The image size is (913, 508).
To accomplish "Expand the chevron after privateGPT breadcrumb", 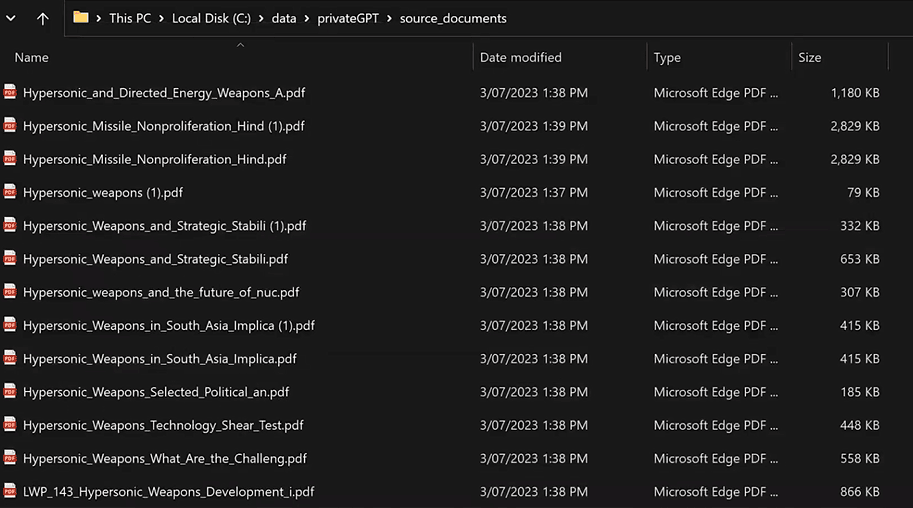I will (x=389, y=19).
